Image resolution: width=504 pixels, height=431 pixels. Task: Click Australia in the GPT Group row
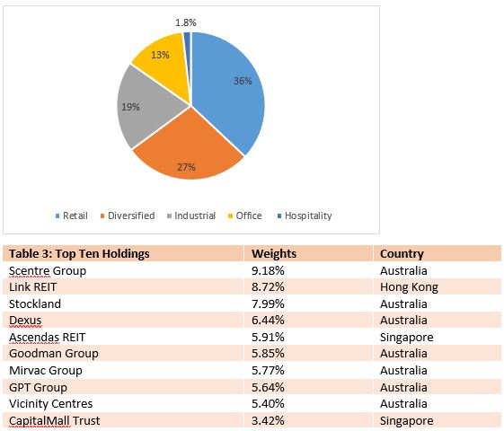pos(403,387)
